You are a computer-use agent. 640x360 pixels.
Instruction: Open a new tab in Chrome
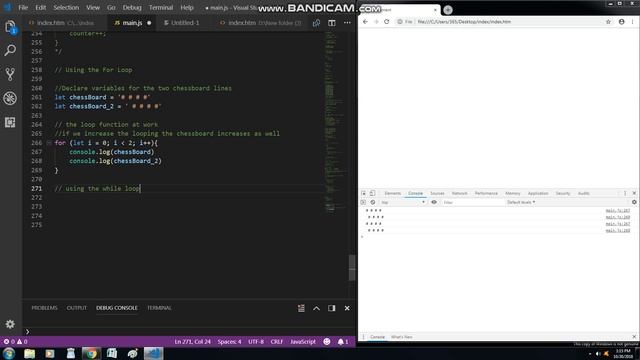[x=448, y=10]
